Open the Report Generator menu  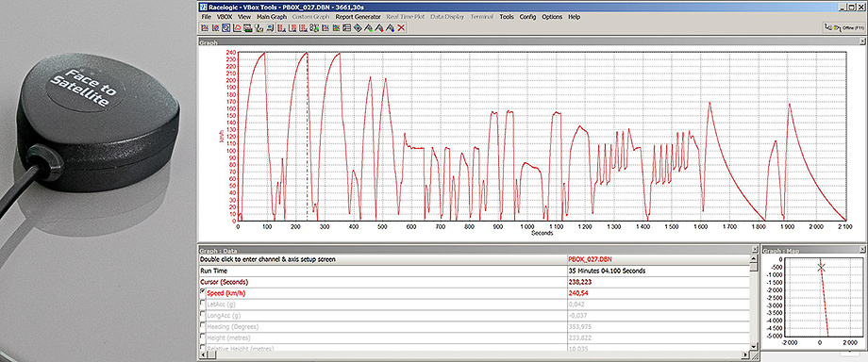click(x=359, y=17)
